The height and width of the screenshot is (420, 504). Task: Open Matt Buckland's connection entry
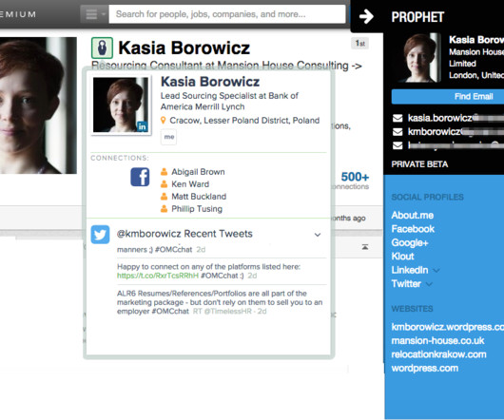[x=199, y=196]
